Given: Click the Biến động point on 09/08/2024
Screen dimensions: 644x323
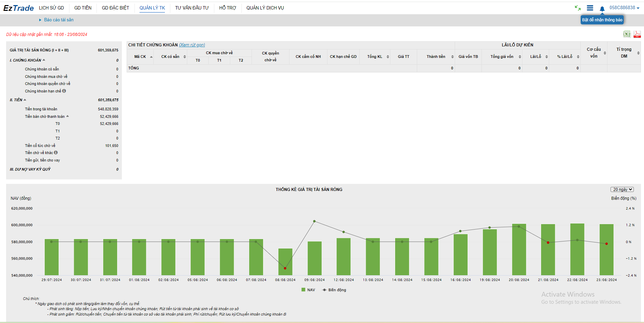Looking at the screenshot, I should [315, 221].
